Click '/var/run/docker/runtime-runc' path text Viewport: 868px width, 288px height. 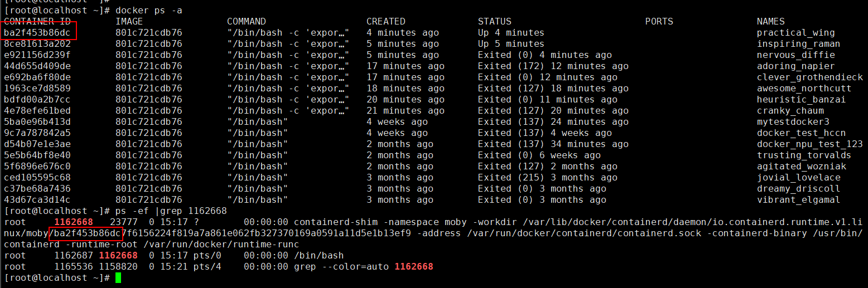[221, 245]
